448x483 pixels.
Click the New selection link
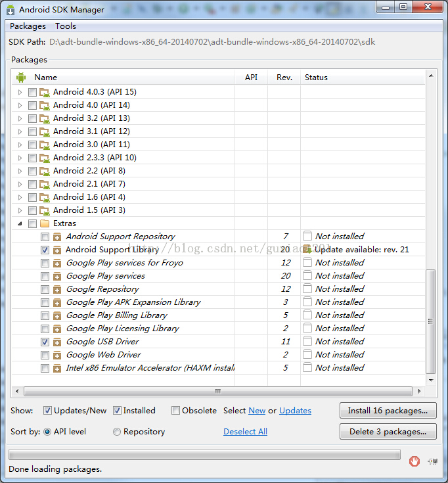(257, 411)
